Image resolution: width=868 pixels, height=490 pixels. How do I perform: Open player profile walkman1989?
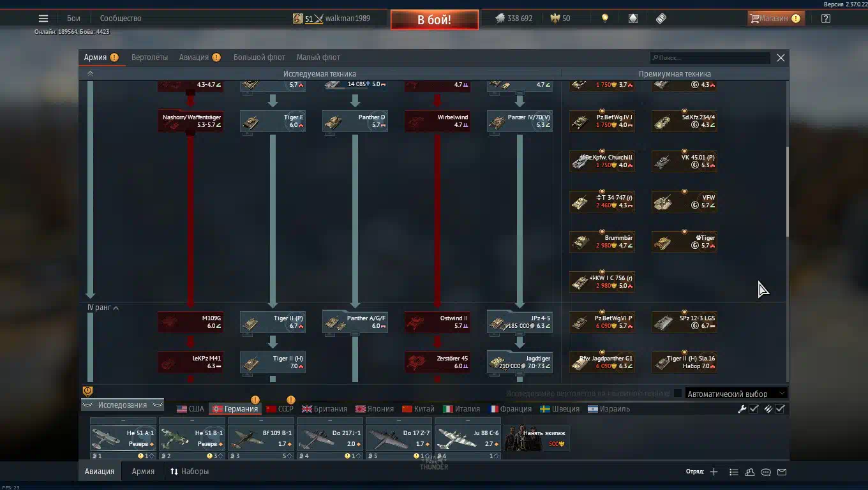(x=332, y=19)
